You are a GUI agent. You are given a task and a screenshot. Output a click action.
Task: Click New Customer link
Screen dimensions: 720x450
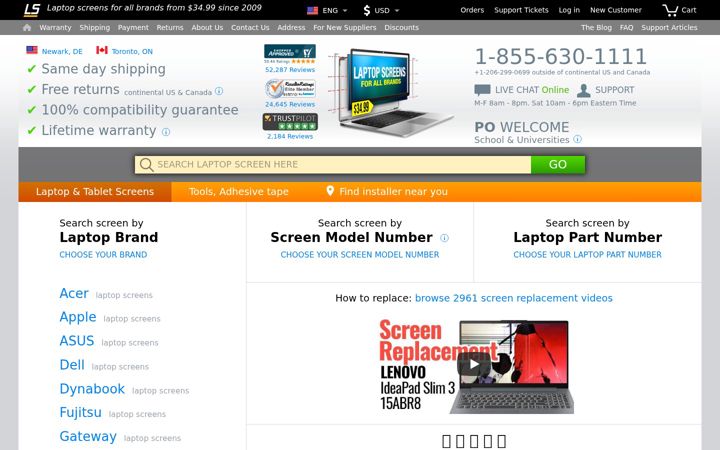click(616, 10)
